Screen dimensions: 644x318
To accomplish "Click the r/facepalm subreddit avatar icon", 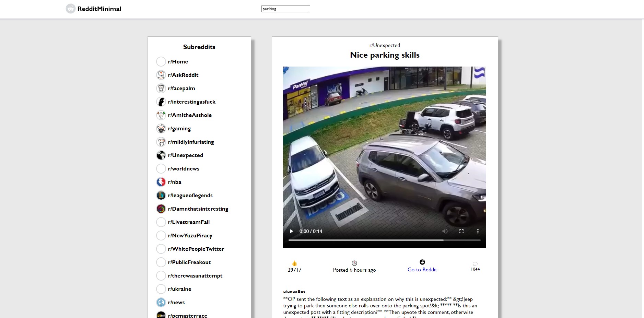I will click(161, 89).
